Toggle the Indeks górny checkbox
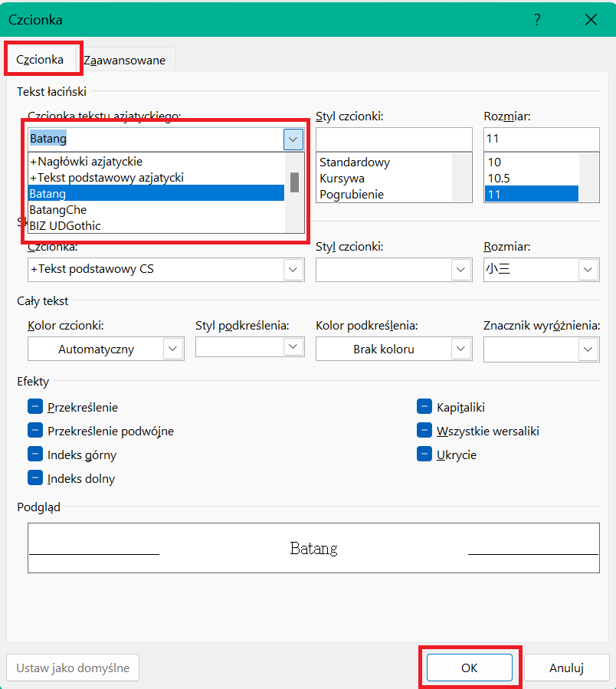This screenshot has height=689, width=616. click(34, 454)
